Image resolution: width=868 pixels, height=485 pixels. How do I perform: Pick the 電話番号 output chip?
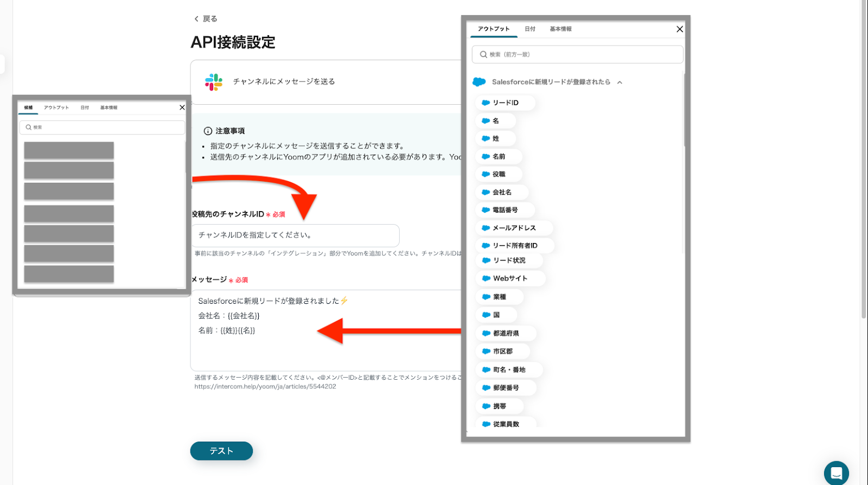(505, 210)
